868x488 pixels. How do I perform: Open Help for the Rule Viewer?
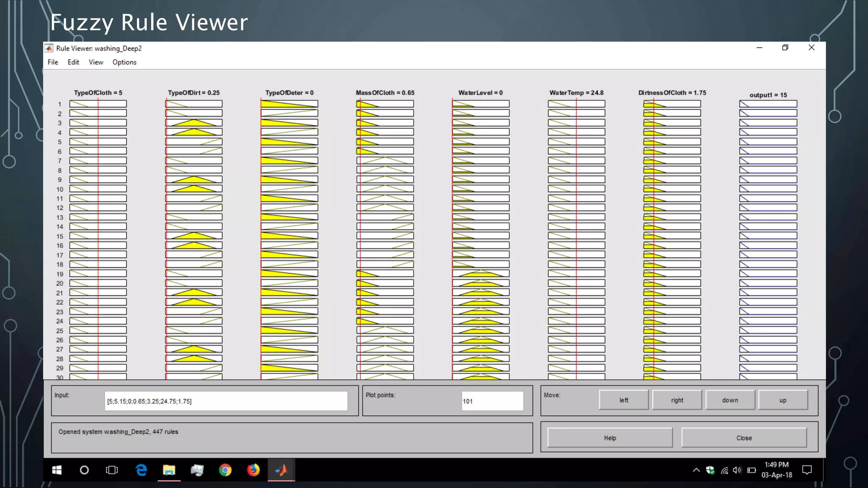[x=610, y=438]
